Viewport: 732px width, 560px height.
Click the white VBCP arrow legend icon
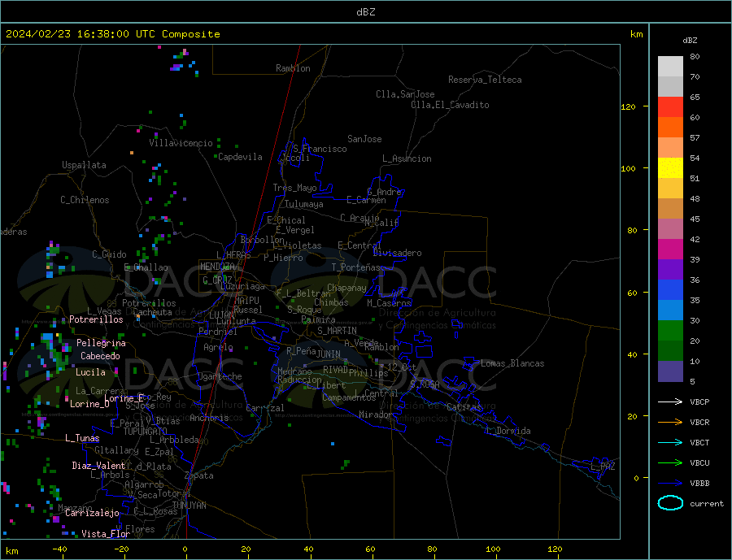[x=670, y=402]
